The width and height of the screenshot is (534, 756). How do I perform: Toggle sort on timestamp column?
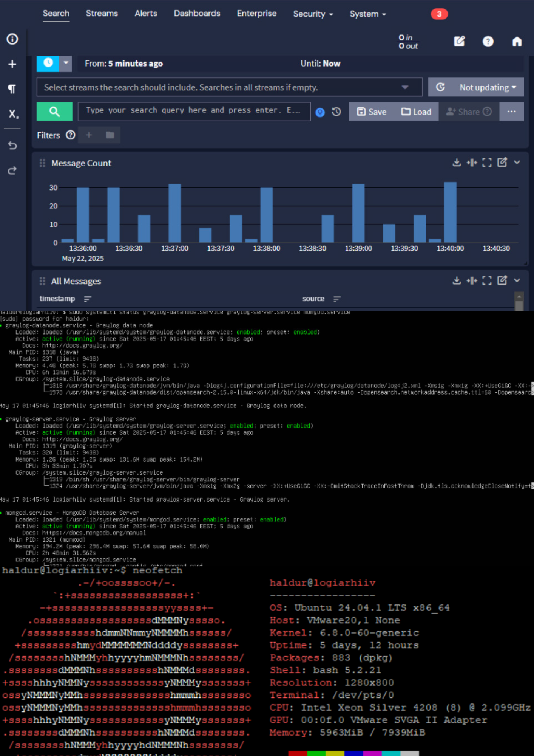87,299
